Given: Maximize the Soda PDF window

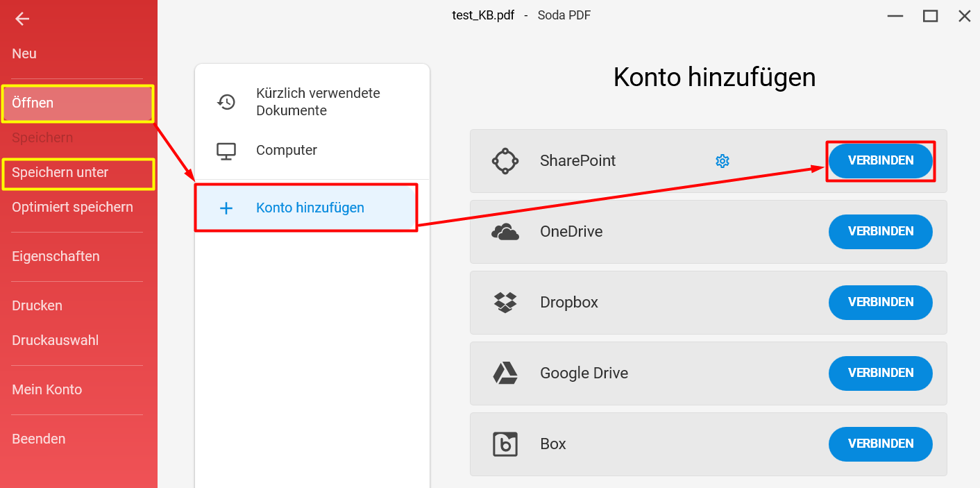Looking at the screenshot, I should tap(930, 16).
